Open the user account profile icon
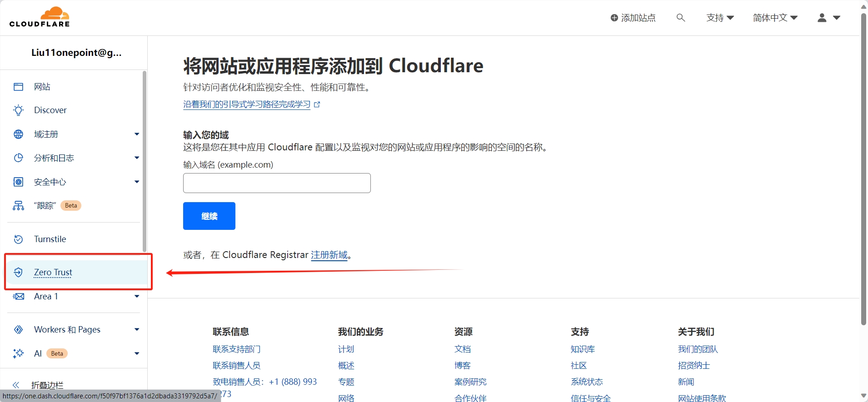This screenshot has width=868, height=402. pyautogui.click(x=822, y=18)
